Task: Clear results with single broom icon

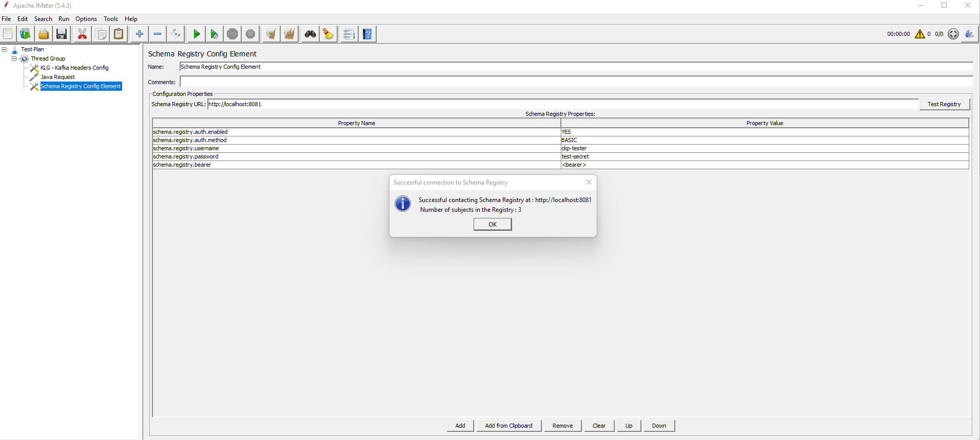Action: click(271, 34)
